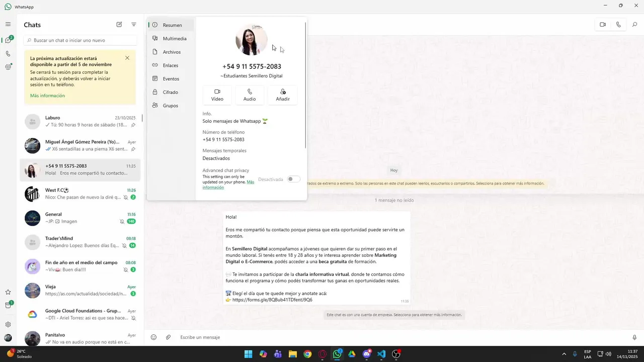Open the contact's profile photo in the panel
Viewport: 644px width, 362px height.
pos(252,40)
